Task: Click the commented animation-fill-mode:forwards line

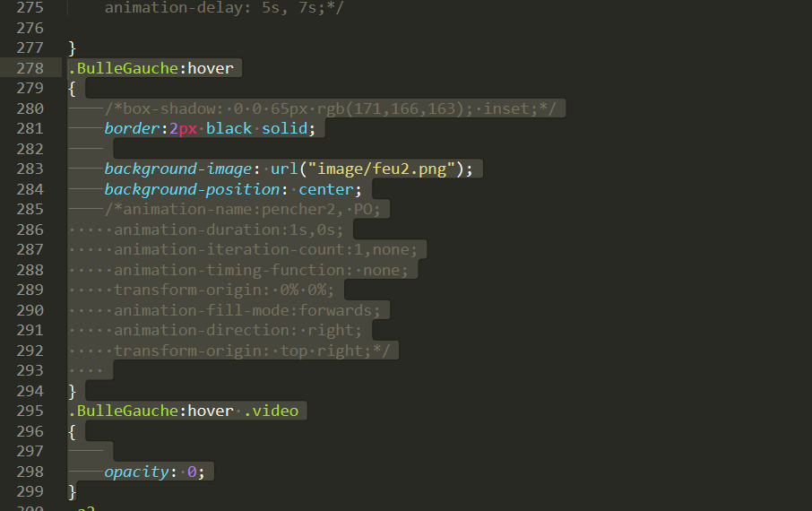Action: click(x=247, y=310)
